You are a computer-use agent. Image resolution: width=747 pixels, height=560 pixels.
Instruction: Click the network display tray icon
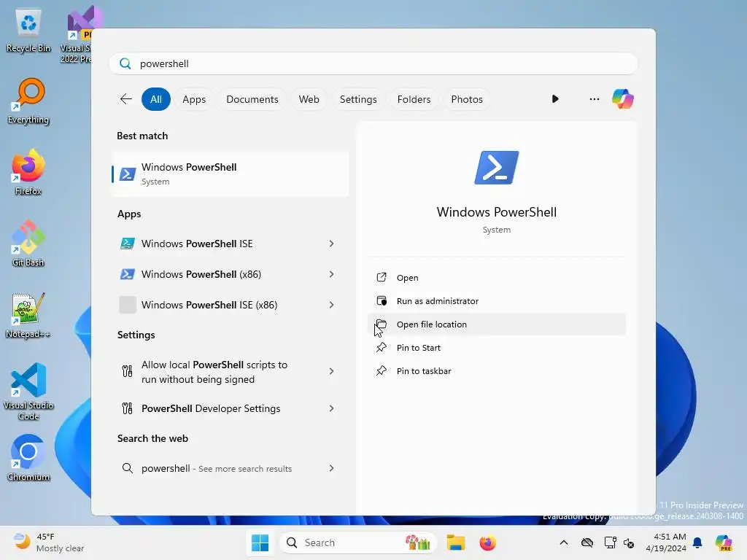click(x=610, y=542)
